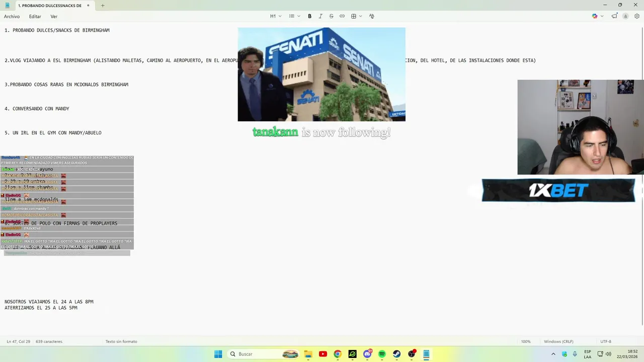
Task: Click line 3.PROBANDO COSAS RARAS EN MCDONALDS
Action: pos(66,84)
